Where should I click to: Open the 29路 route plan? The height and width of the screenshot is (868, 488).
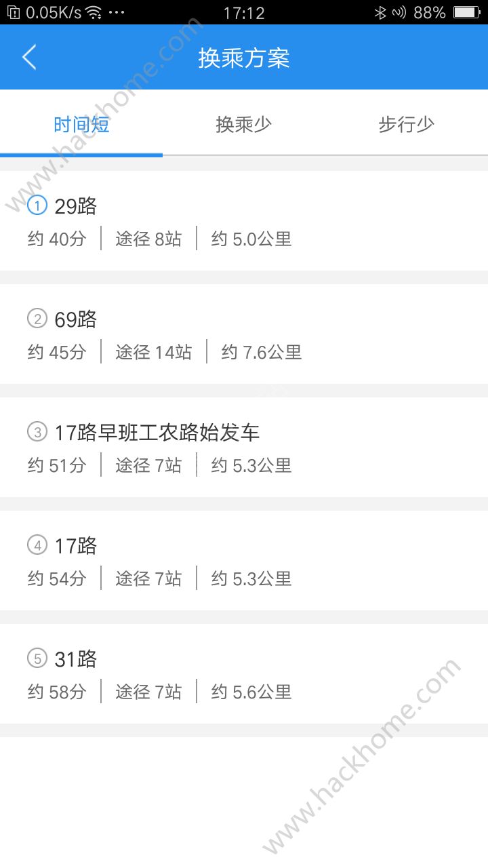pos(244,221)
